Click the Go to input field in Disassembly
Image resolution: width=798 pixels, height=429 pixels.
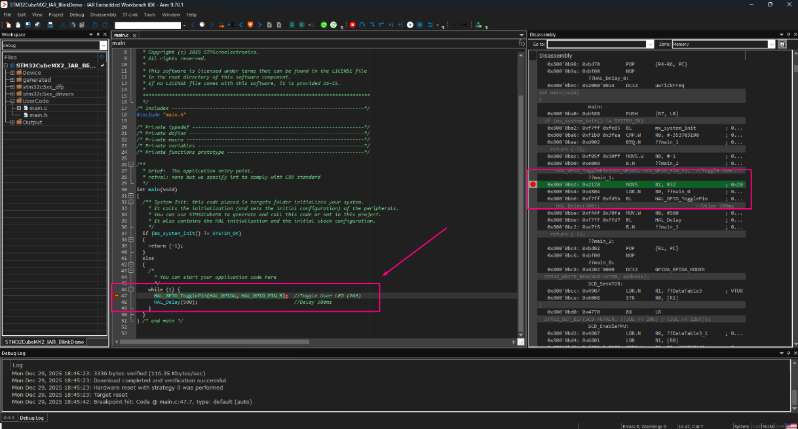595,45
